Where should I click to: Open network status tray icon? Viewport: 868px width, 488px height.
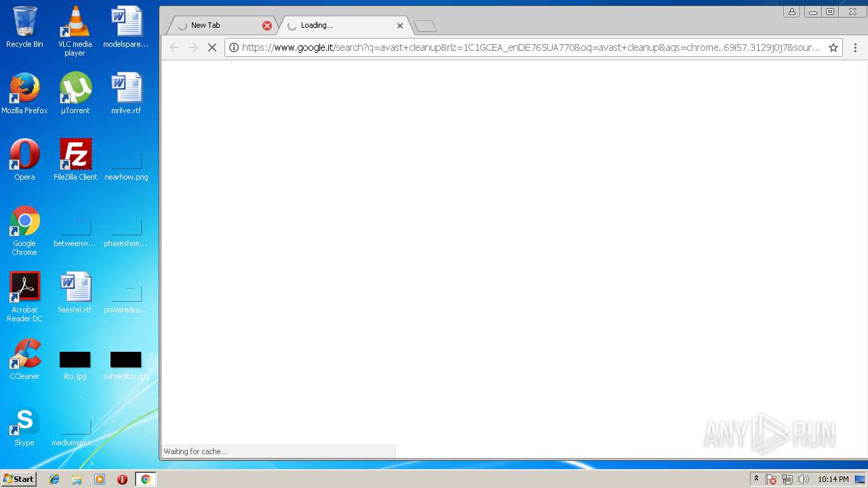(787, 479)
